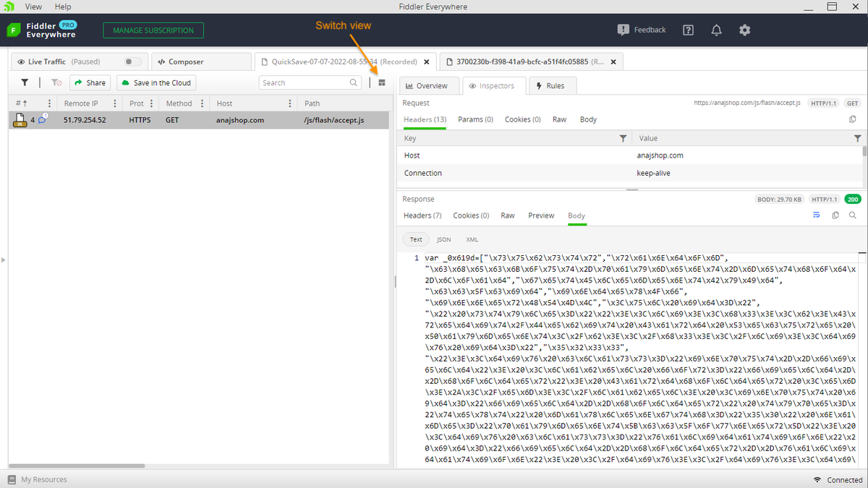The height and width of the screenshot is (488, 868).
Task: Select the Connection keep-alive header row
Action: (x=629, y=173)
